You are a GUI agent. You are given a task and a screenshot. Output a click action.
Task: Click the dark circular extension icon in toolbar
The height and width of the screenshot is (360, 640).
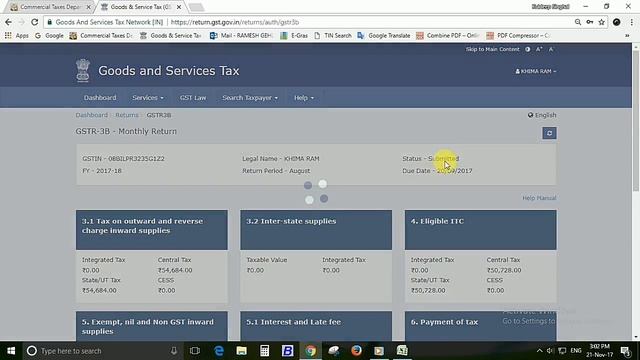click(616, 22)
